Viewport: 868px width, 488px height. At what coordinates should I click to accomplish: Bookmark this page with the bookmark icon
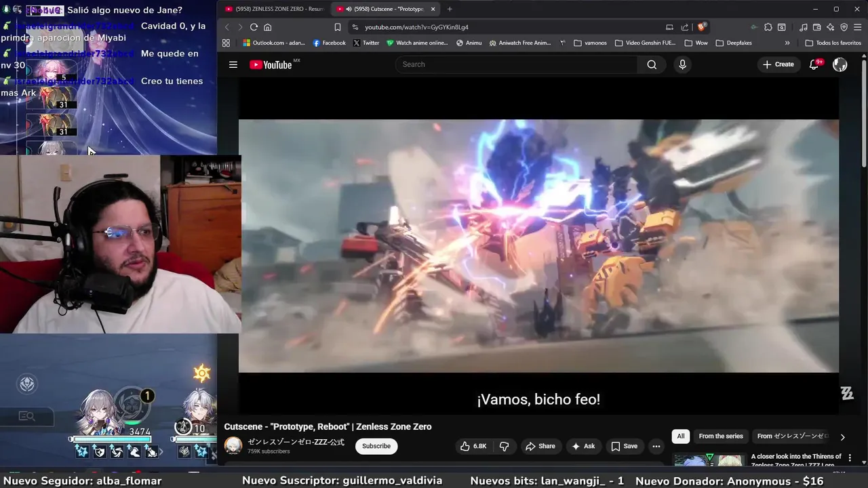338,27
